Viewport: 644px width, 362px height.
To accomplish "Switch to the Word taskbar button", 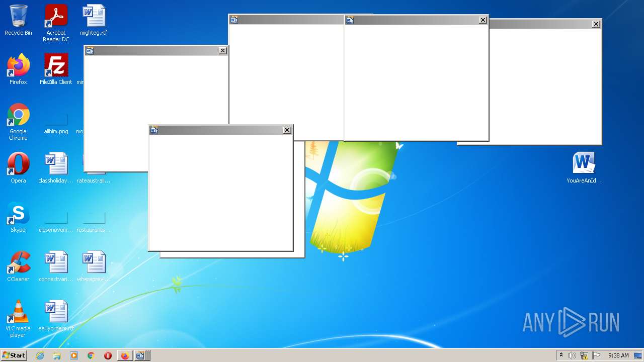I will (x=141, y=355).
